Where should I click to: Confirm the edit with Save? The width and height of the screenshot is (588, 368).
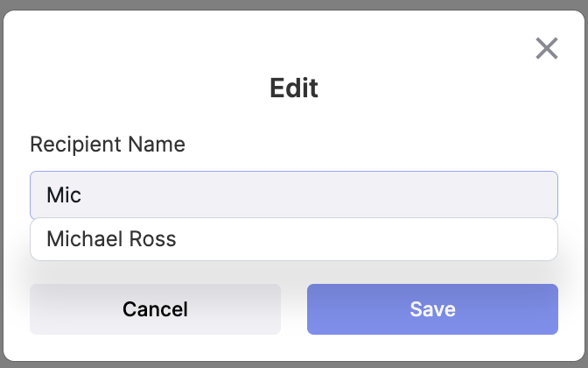coord(432,309)
